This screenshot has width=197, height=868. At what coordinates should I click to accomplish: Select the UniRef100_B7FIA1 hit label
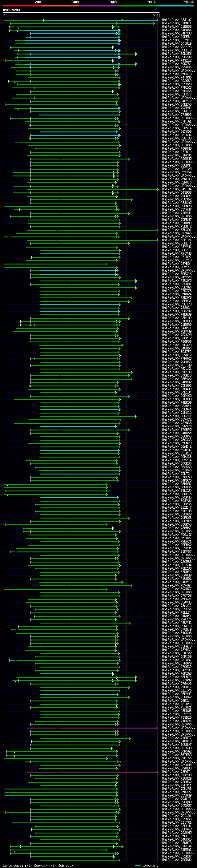tap(177, 121)
